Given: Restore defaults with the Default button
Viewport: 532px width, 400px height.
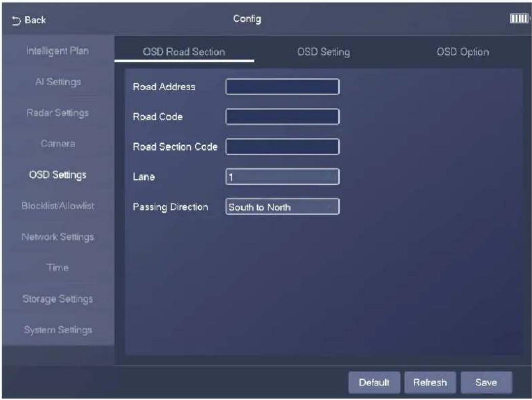Looking at the screenshot, I should 374,382.
